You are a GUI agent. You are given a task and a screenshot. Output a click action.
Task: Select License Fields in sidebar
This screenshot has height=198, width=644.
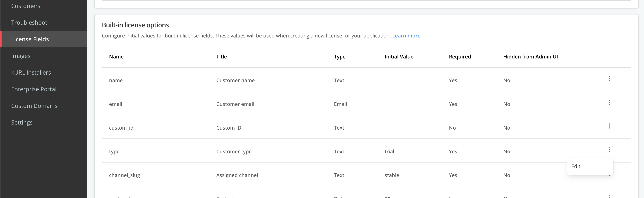(x=44, y=39)
